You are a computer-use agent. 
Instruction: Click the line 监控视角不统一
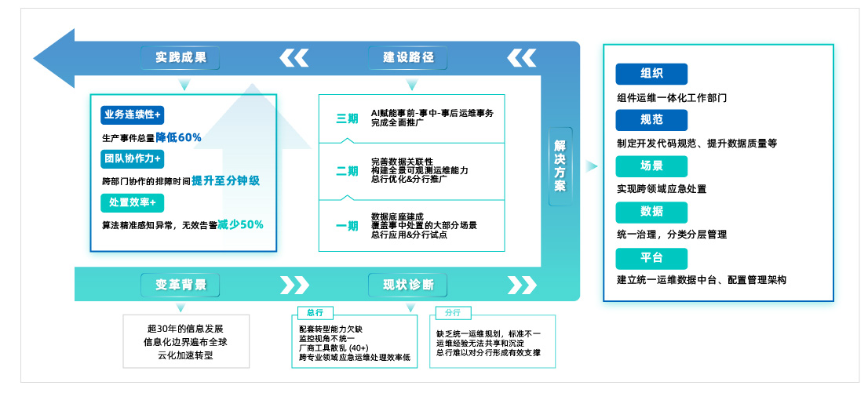[326, 338]
